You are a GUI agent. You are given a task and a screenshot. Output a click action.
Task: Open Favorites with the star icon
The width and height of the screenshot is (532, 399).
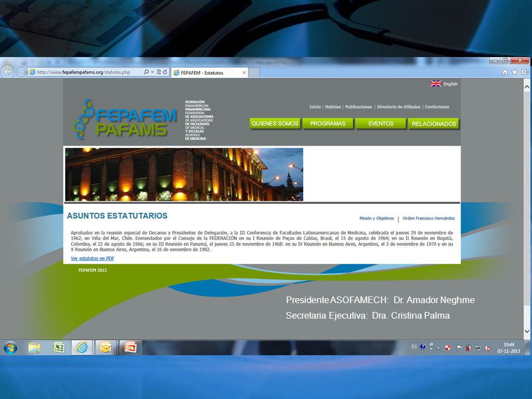click(x=515, y=72)
